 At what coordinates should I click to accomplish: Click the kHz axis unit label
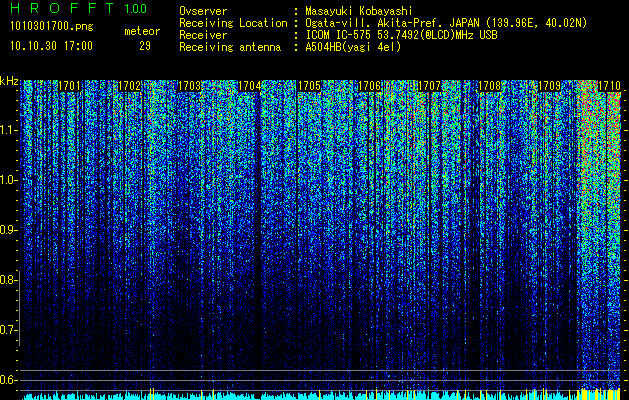point(9,81)
